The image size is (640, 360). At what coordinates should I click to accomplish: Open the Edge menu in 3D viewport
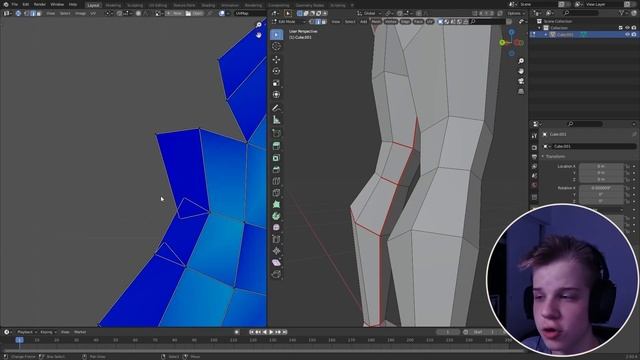tap(405, 22)
